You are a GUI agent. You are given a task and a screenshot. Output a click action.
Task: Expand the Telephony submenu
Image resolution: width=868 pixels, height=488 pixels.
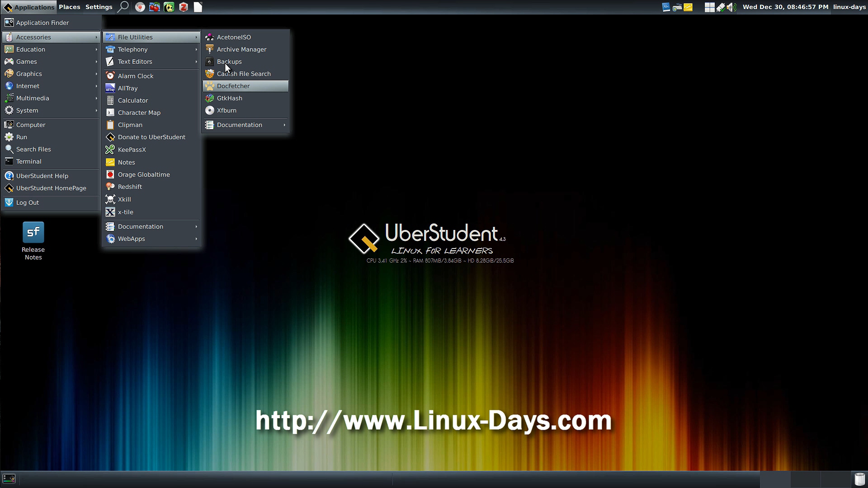[152, 49]
